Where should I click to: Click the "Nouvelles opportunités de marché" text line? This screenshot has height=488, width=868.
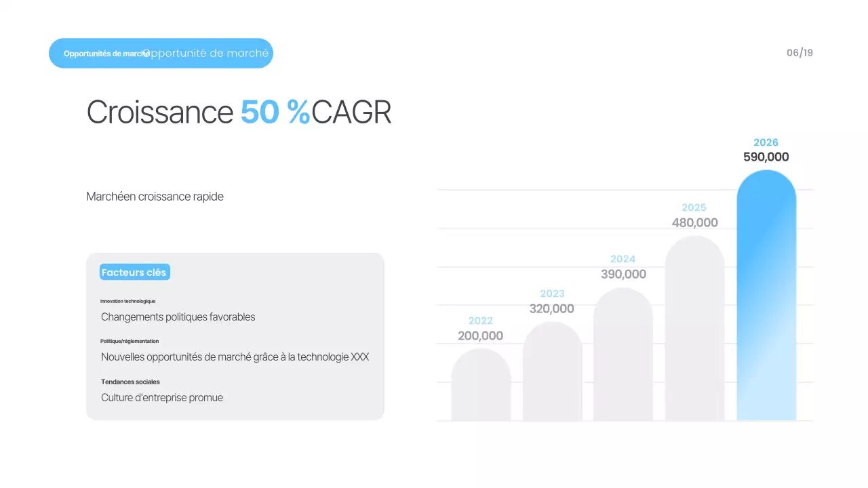pos(235,357)
